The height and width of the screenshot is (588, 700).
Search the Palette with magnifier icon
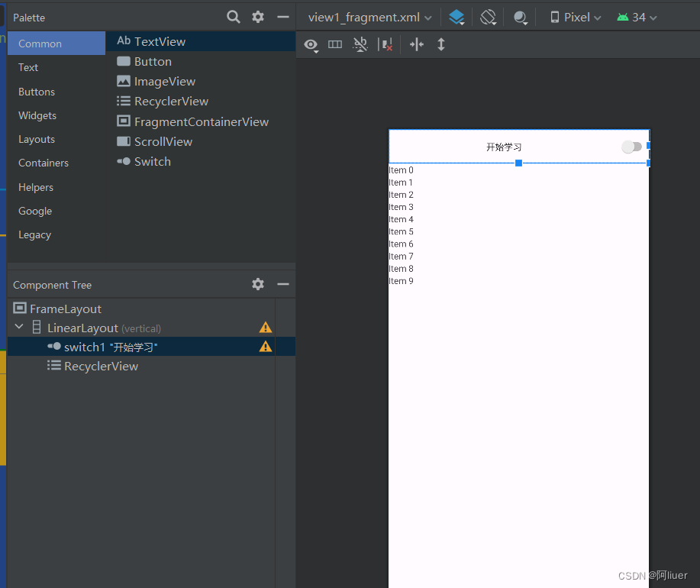(233, 17)
